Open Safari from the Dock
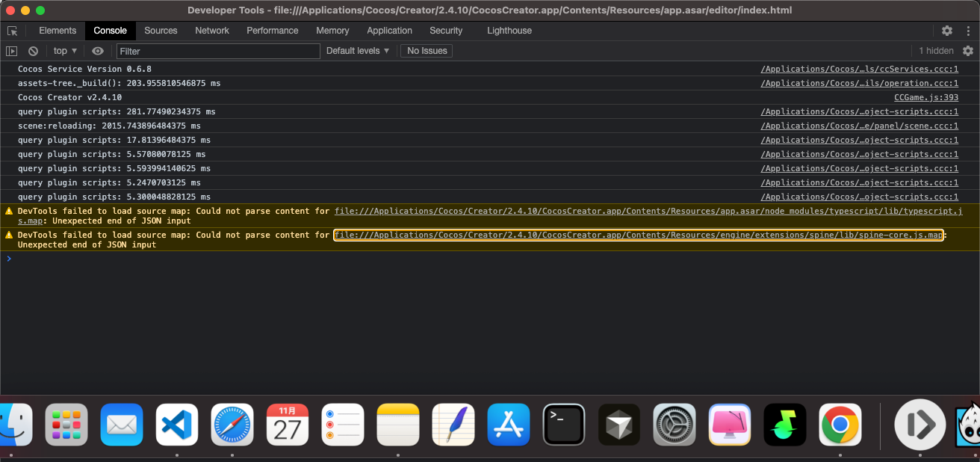 coord(232,425)
